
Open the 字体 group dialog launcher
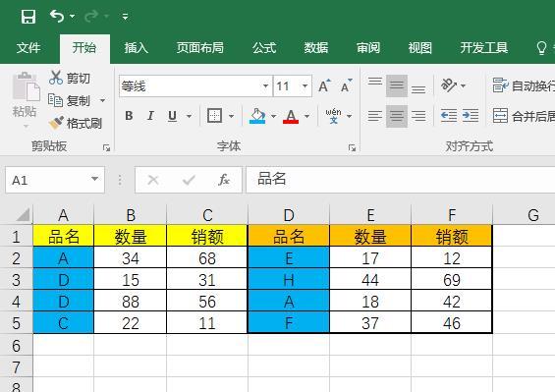pos(352,147)
